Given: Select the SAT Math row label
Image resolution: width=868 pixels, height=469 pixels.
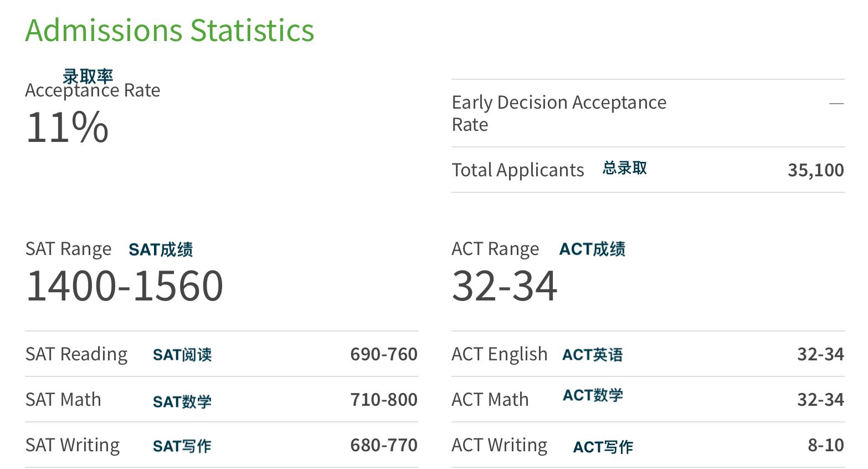Looking at the screenshot, I should click(63, 399).
